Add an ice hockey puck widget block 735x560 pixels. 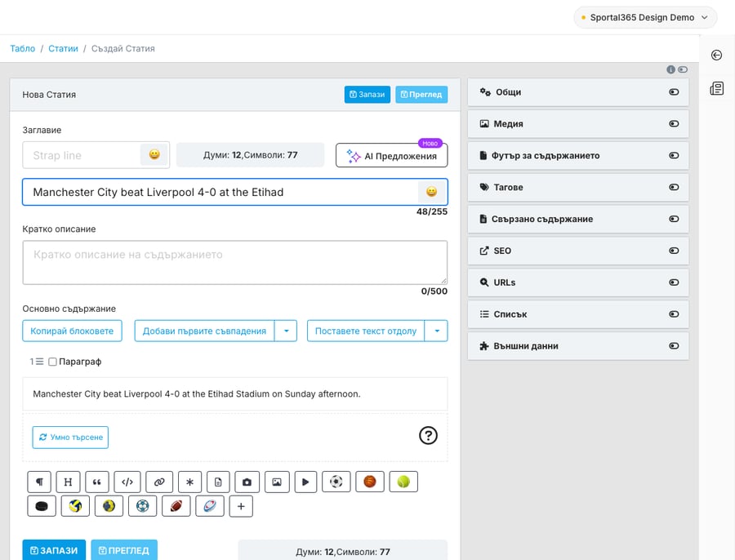click(x=42, y=506)
